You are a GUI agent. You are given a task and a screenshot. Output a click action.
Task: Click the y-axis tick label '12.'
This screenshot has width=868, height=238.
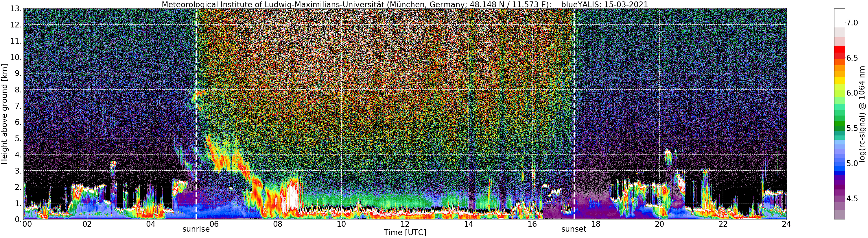(16, 25)
